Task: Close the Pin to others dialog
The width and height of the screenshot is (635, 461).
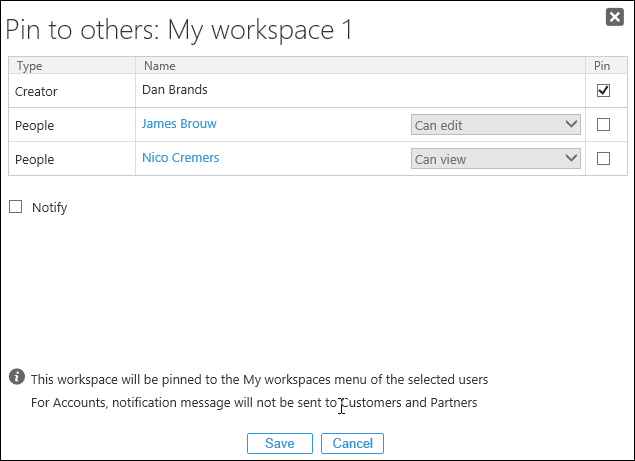Action: [616, 16]
